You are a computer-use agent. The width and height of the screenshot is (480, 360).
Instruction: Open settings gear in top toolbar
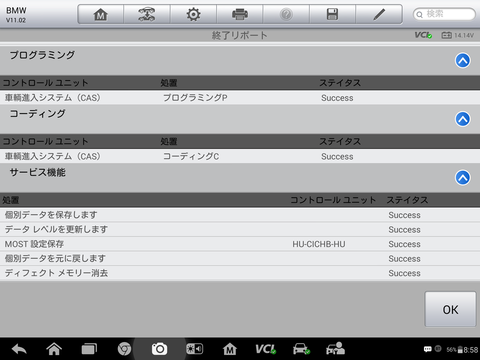(193, 14)
